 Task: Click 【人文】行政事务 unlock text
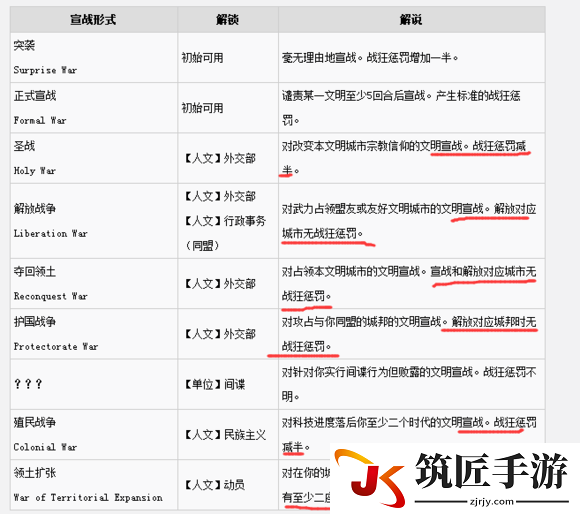[x=225, y=221]
